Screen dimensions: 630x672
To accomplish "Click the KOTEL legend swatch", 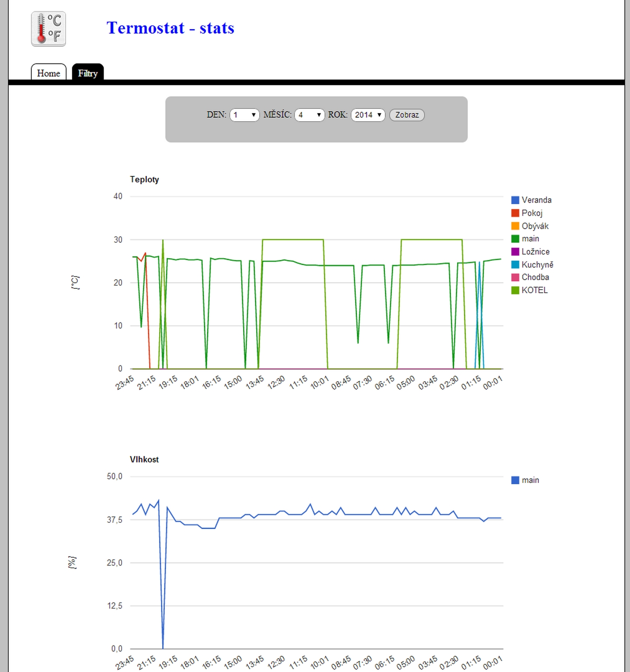I will (515, 290).
